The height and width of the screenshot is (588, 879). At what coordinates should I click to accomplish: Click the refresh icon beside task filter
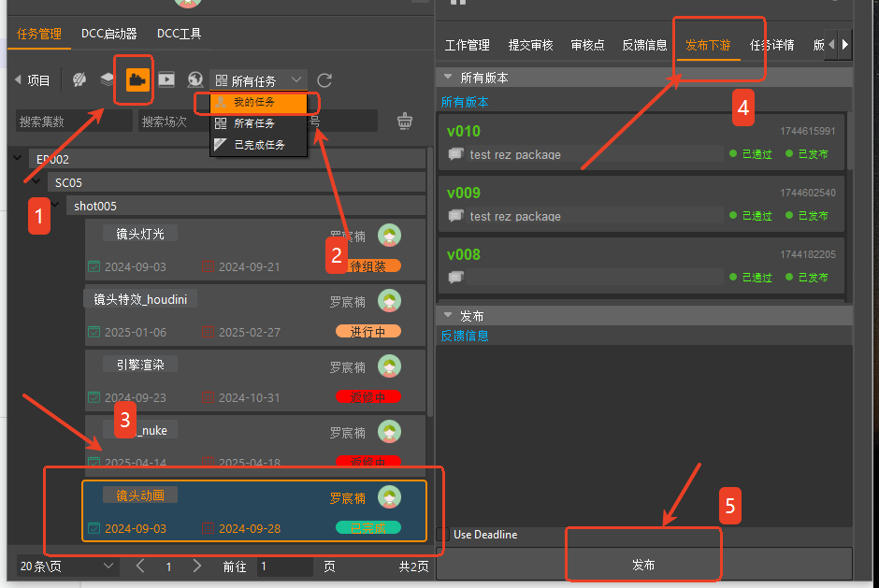324,81
